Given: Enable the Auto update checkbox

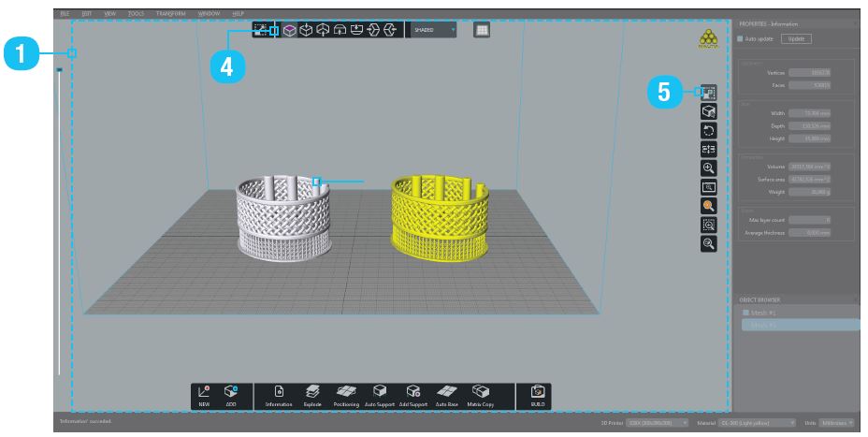Looking at the screenshot, I should point(740,38).
